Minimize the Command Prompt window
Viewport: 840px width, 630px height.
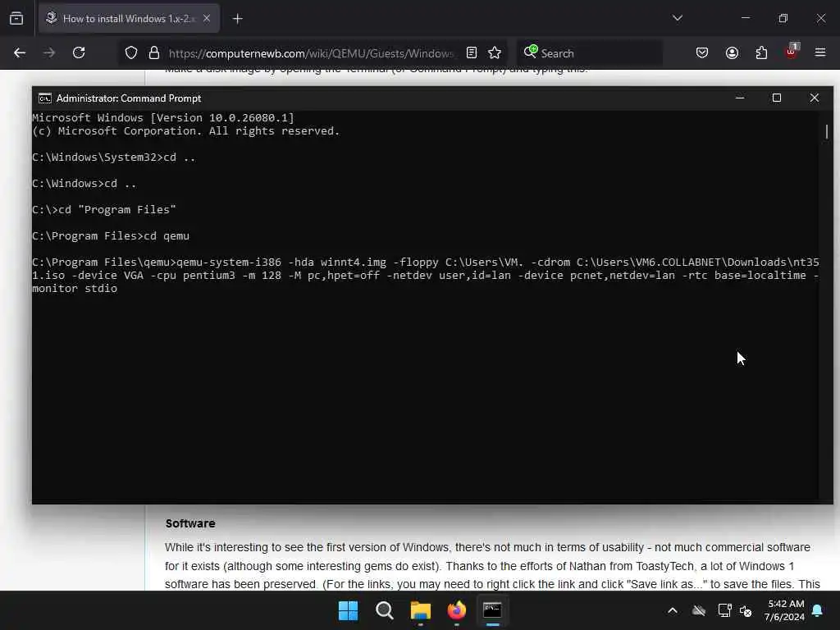point(740,98)
